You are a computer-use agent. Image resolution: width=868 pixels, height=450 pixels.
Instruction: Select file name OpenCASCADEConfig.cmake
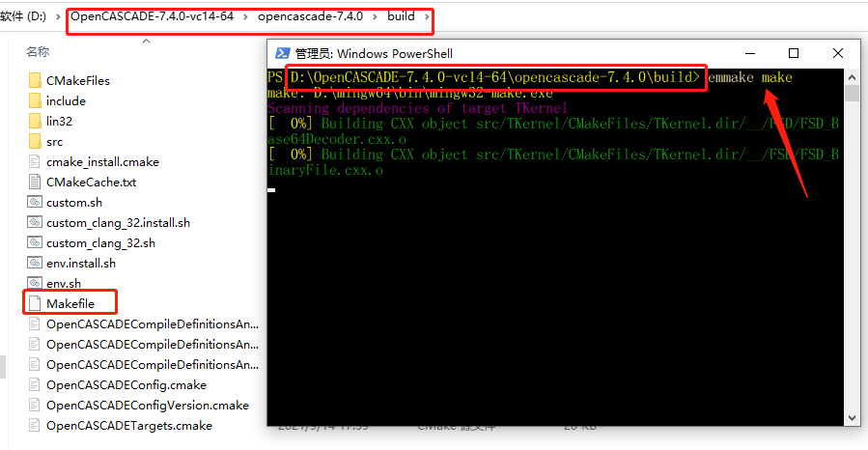point(126,384)
